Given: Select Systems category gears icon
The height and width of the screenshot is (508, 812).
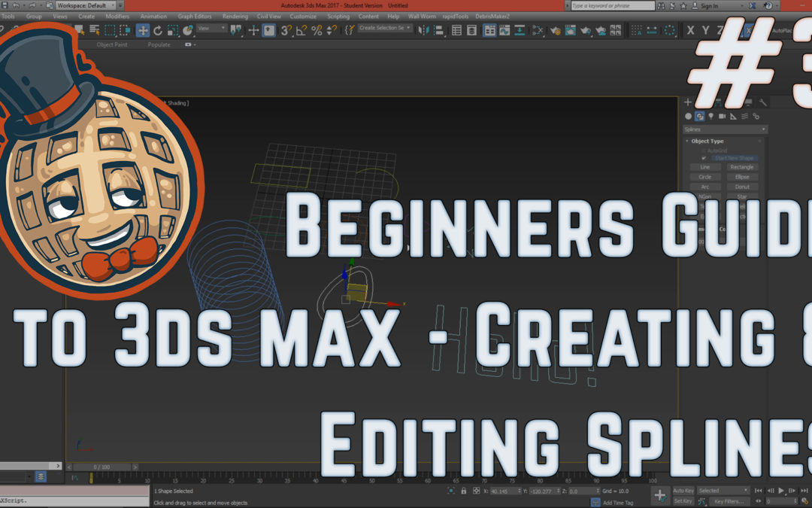Looking at the screenshot, I should click(x=756, y=116).
